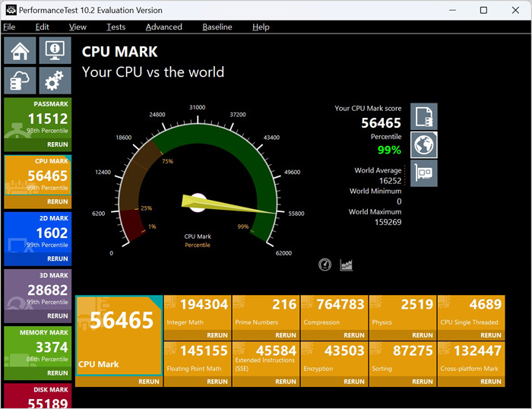This screenshot has width=532, height=409.
Task: Rerun the PassMark overall test
Action: click(58, 144)
